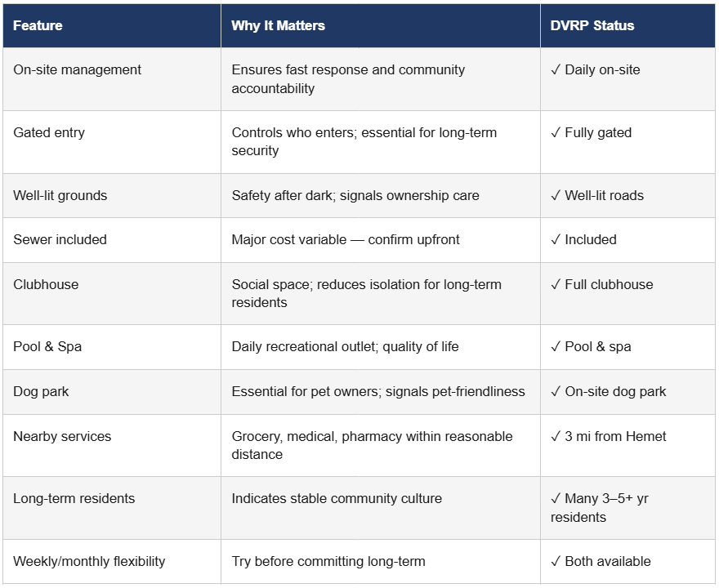Click the Weekly/monthly flexibility cell
The height and width of the screenshot is (588, 719).
pos(89,562)
